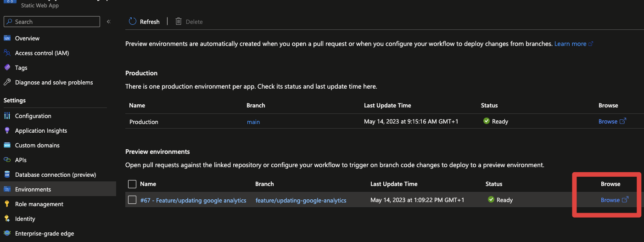This screenshot has height=242, width=644.
Task: Select the Environments menu item
Action: (x=33, y=189)
